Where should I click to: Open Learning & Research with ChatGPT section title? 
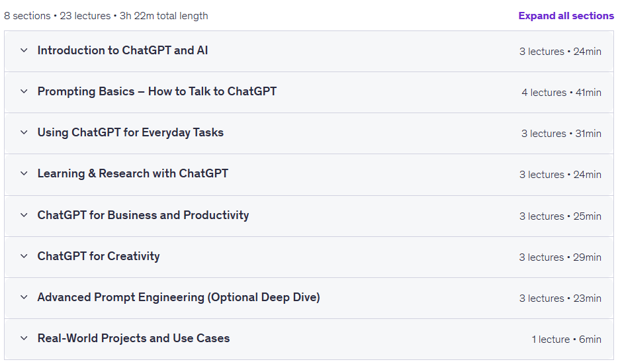133,173
